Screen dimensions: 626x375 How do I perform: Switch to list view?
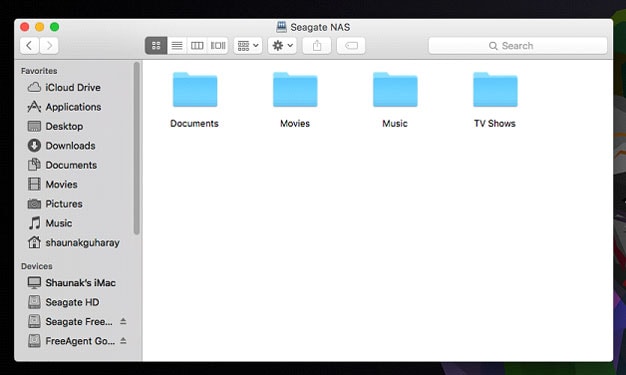(177, 46)
